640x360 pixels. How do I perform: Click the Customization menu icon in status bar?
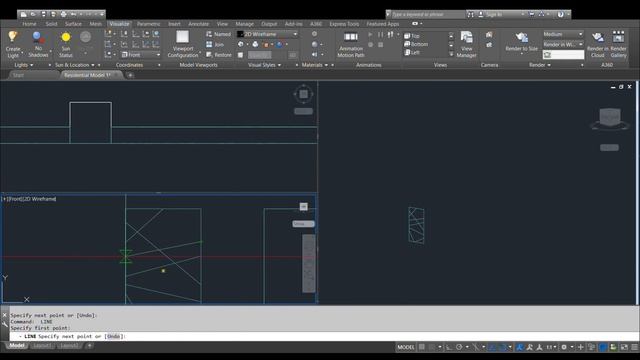tap(634, 347)
